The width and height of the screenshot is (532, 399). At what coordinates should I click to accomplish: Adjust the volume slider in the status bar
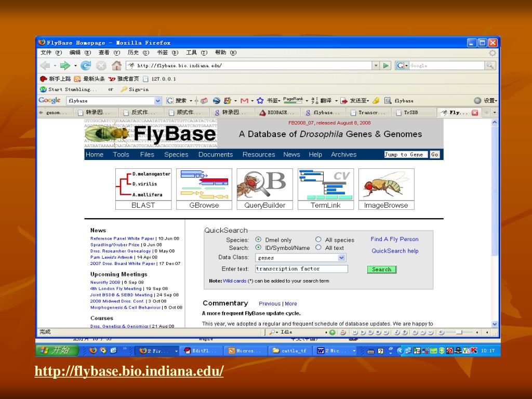460,332
